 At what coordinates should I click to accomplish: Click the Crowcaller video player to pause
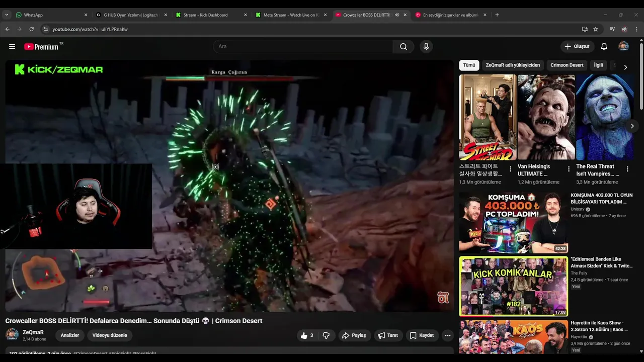coord(229,186)
